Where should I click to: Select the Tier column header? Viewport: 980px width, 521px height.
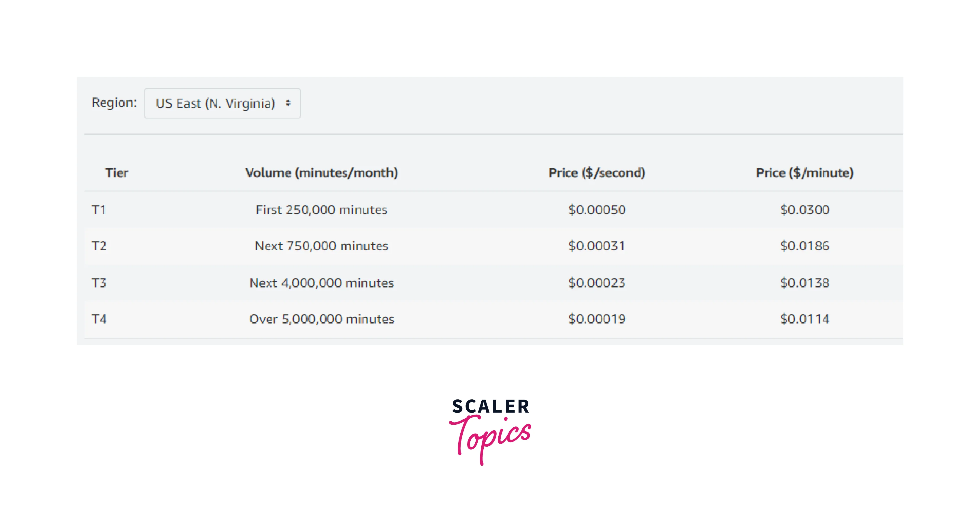[x=117, y=173]
